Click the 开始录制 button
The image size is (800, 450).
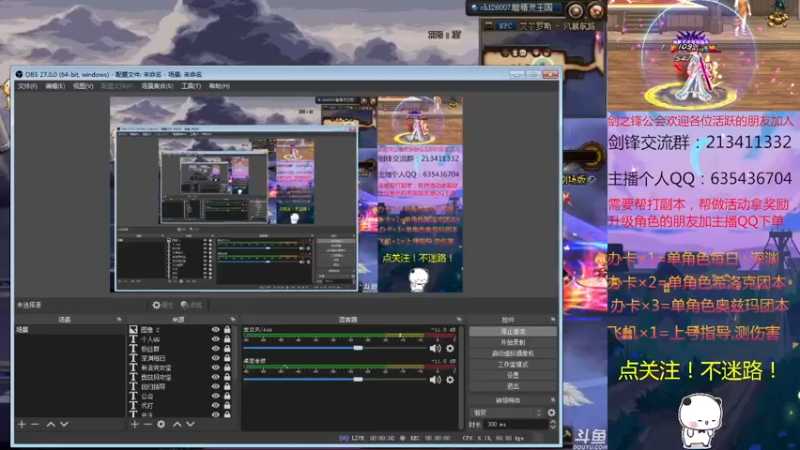(513, 342)
